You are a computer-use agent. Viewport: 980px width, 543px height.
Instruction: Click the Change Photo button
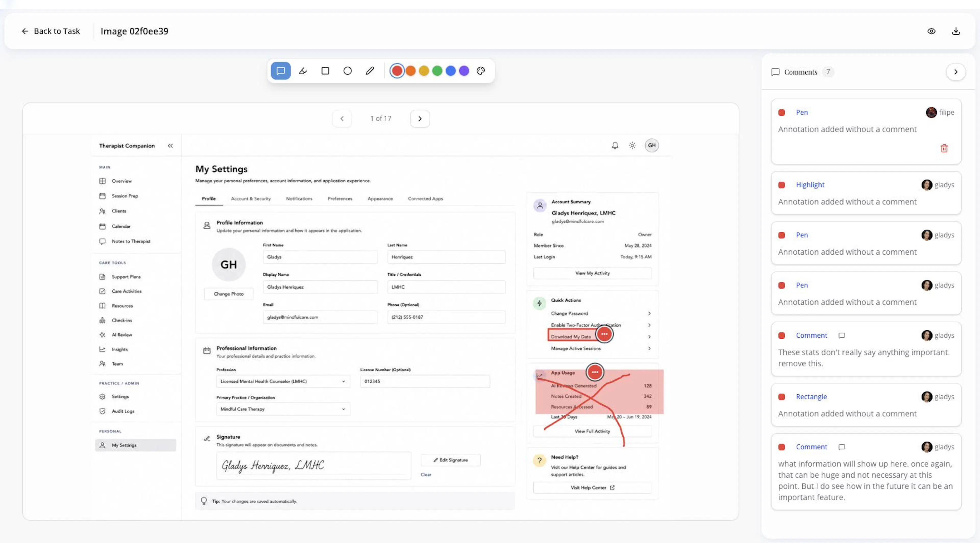tap(228, 294)
